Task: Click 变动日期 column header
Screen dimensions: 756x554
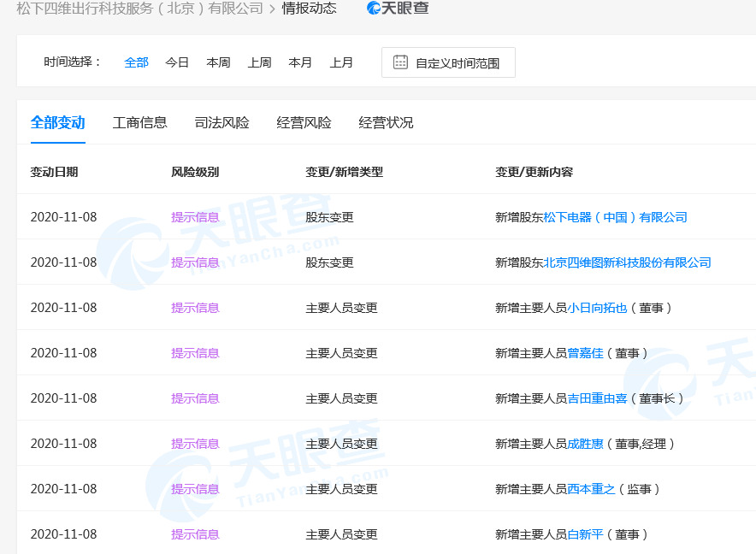Action: point(54,172)
